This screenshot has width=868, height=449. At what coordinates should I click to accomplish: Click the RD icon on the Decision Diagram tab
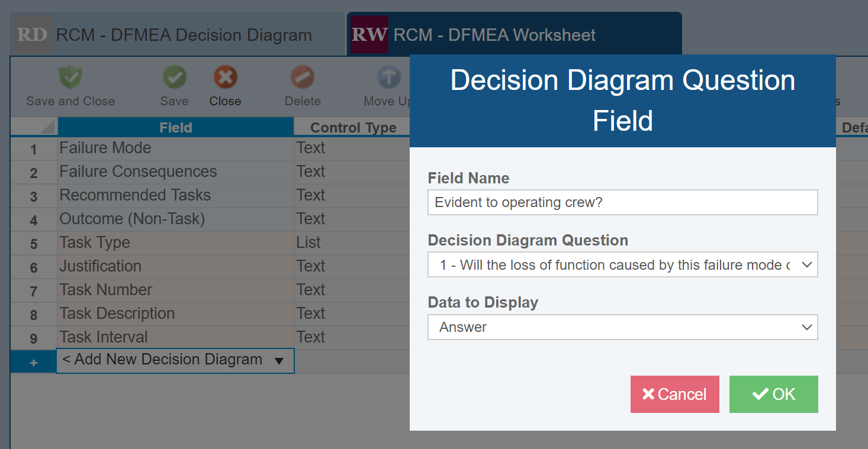click(31, 34)
